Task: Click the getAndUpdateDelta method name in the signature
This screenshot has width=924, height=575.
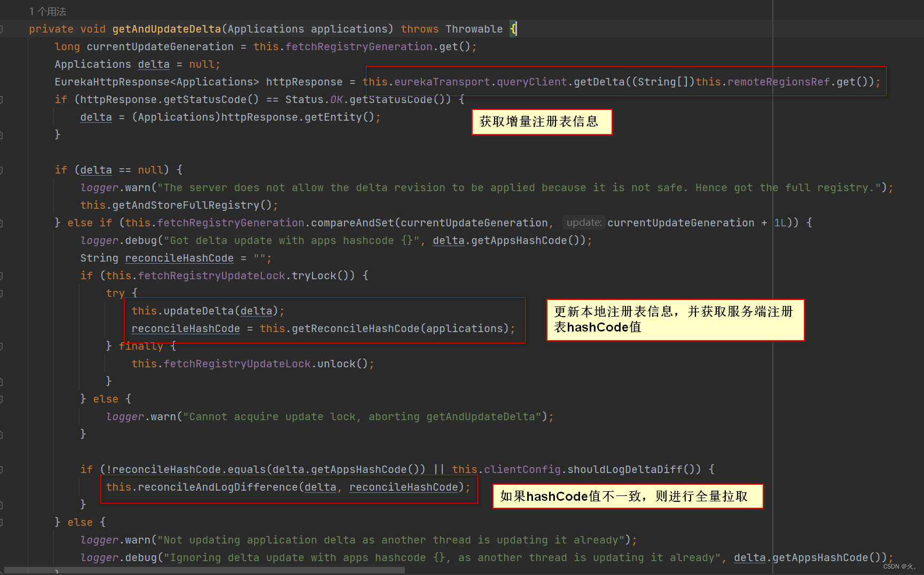Action: (x=167, y=29)
